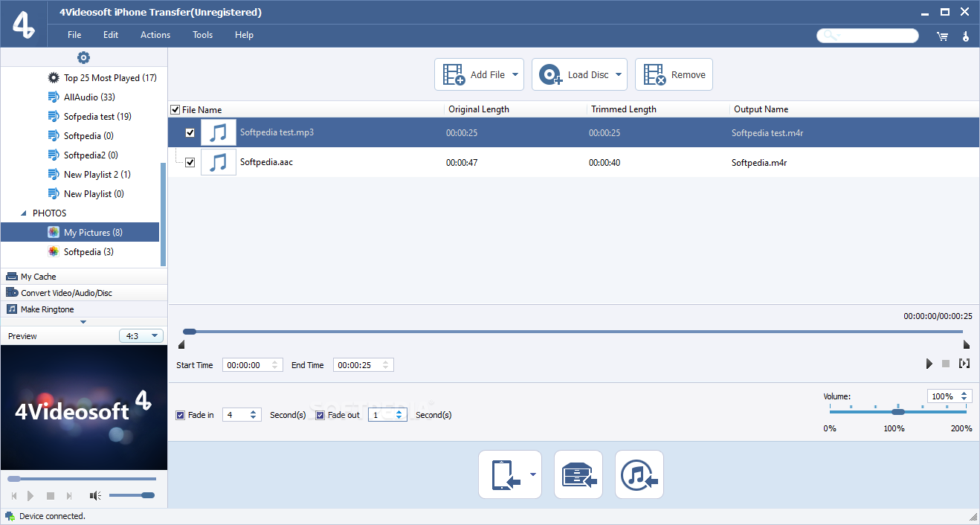Open the My Pictures photo album

tap(80, 232)
